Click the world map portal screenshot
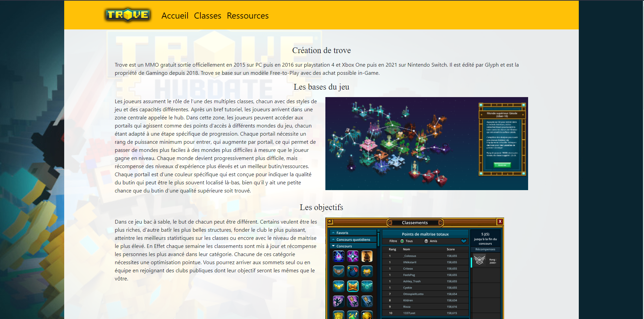 point(426,143)
